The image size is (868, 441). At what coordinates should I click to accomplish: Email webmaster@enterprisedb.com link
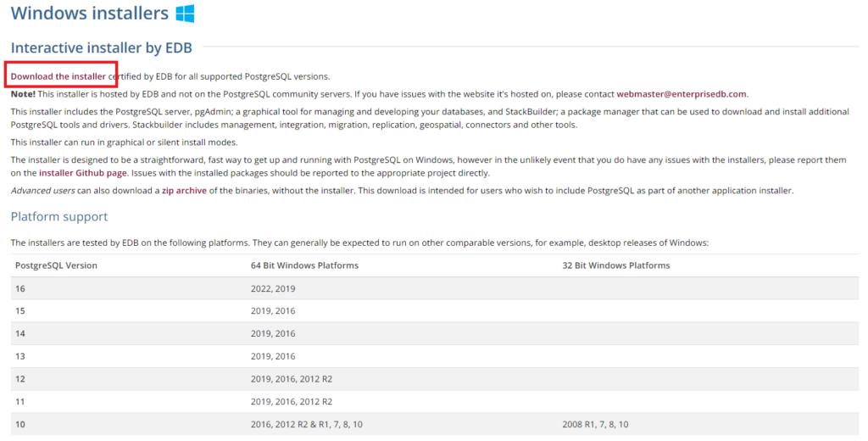pos(681,94)
